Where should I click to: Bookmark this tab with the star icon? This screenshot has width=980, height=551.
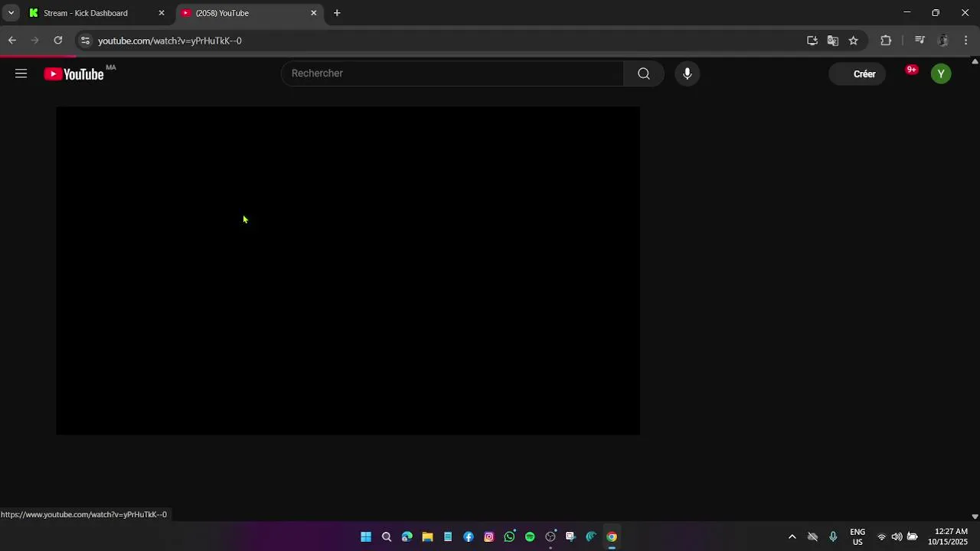point(854,41)
